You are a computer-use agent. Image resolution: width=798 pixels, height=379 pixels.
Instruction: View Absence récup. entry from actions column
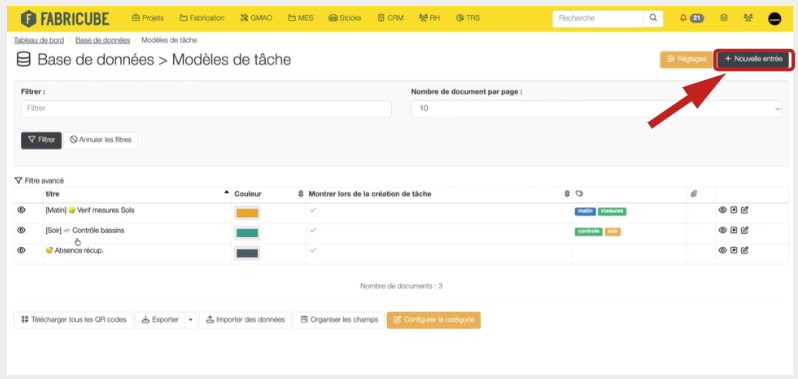(x=722, y=250)
